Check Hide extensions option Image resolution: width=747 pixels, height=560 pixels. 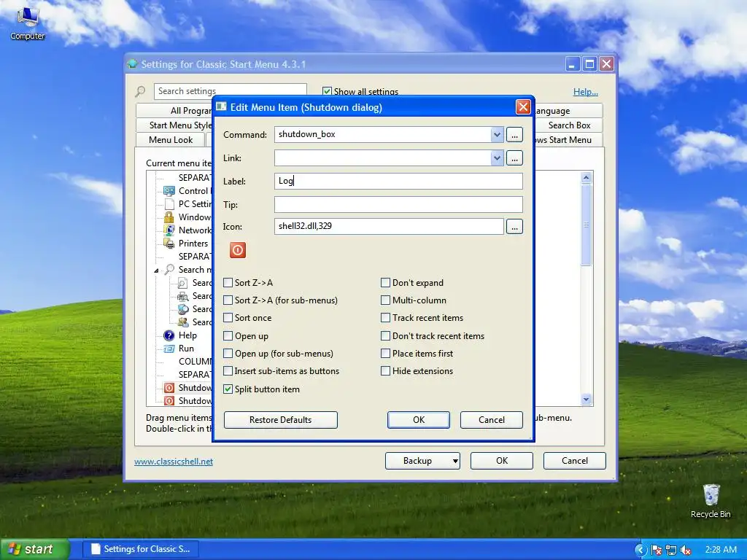[x=385, y=371]
